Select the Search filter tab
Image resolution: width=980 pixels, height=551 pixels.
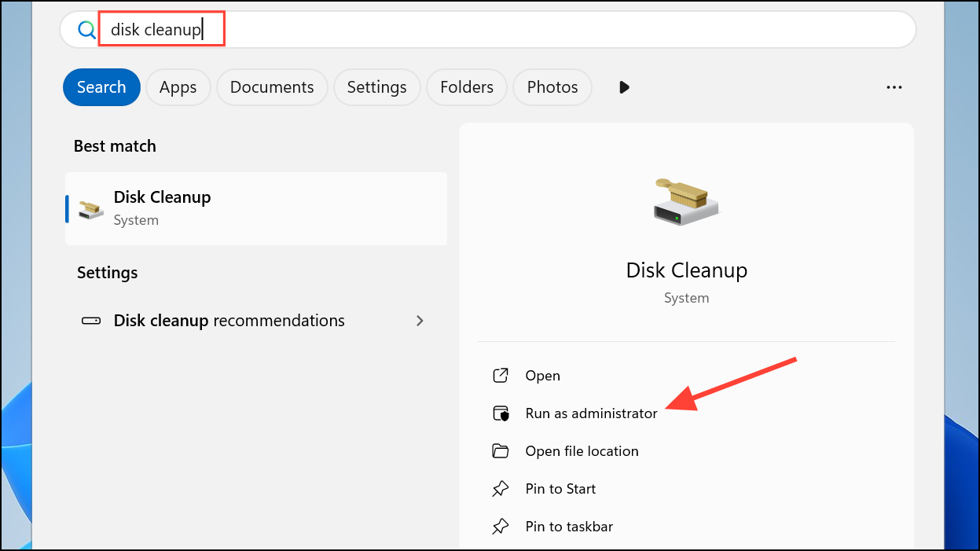click(101, 87)
